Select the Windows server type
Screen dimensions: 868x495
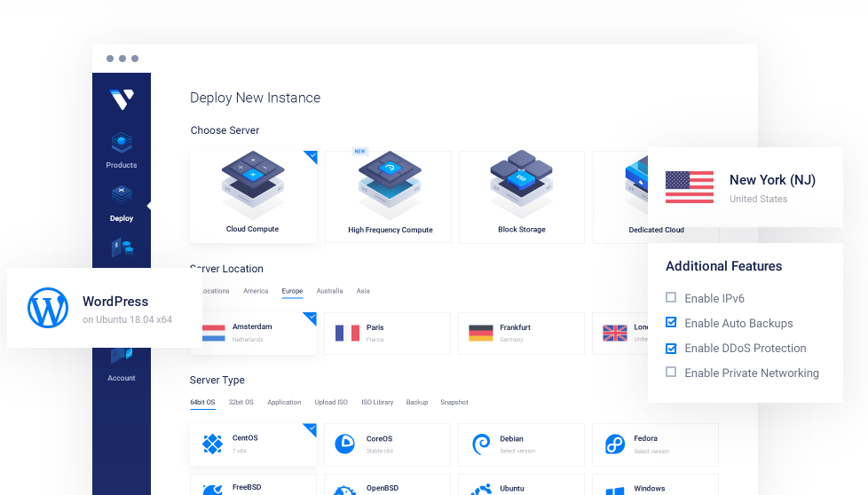pyautogui.click(x=655, y=485)
